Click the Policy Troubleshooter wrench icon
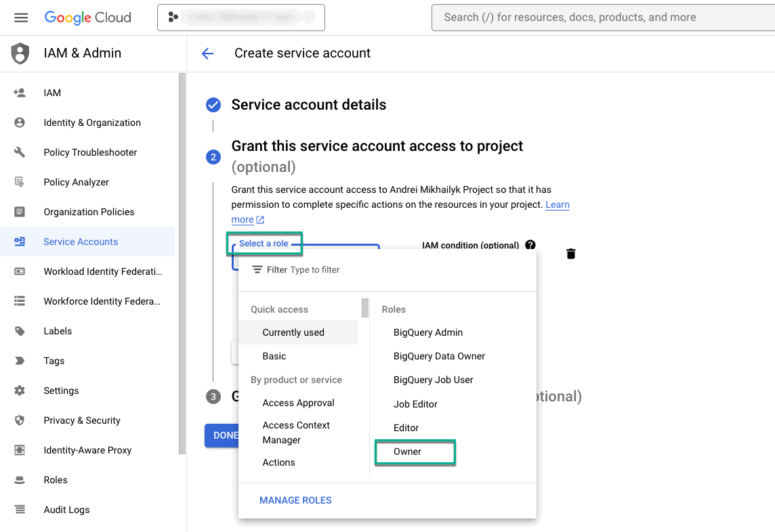The height and width of the screenshot is (532, 775). coord(20,152)
